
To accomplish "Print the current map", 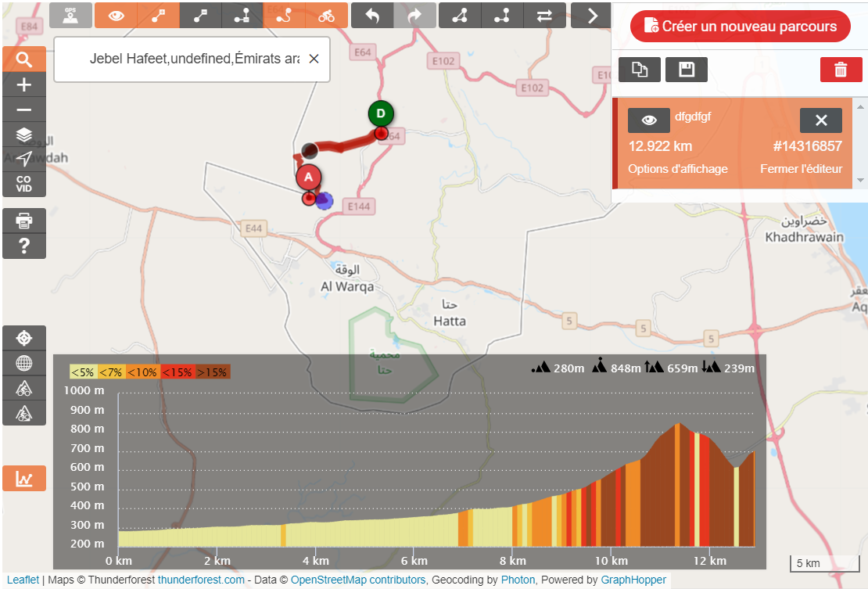I will click(23, 221).
